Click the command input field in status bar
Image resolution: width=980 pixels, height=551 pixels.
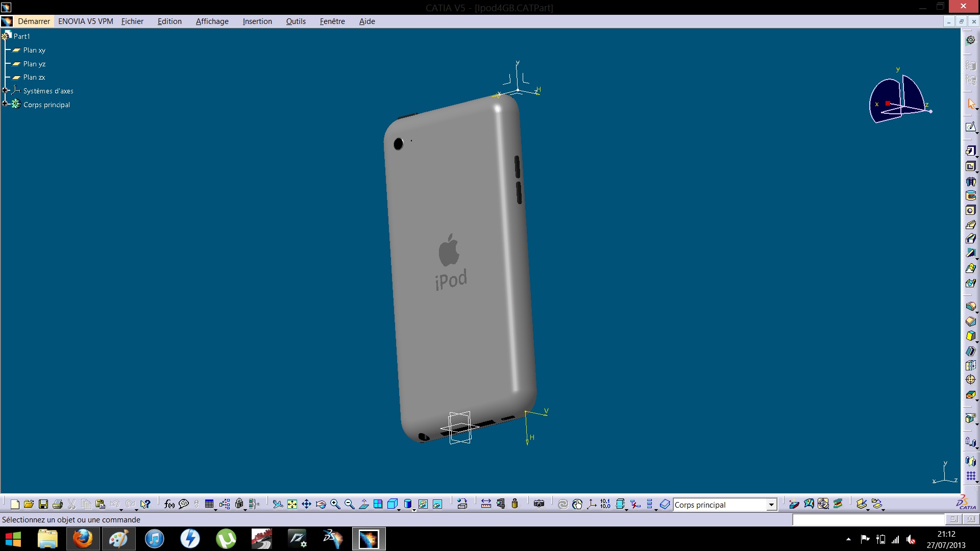(x=869, y=519)
